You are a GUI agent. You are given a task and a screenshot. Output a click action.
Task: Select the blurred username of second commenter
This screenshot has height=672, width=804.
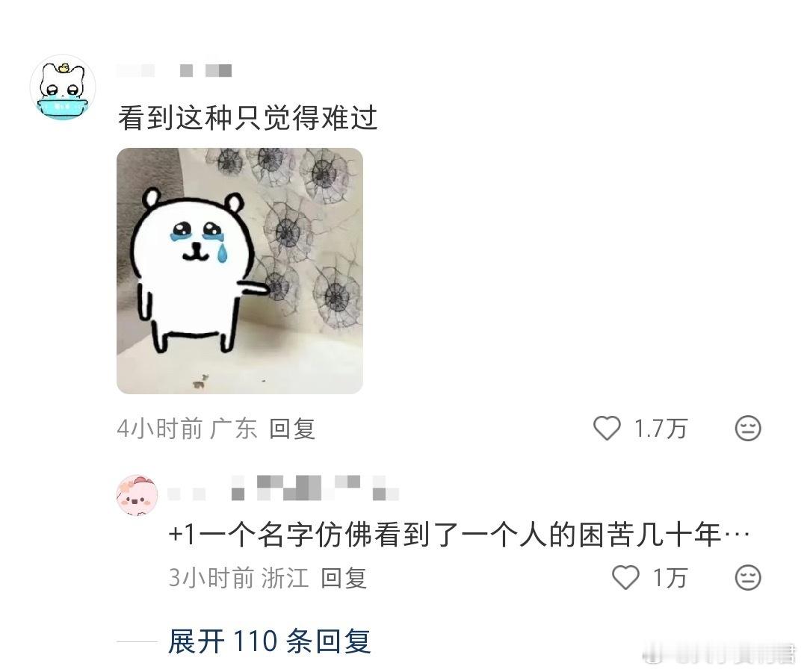(x=283, y=488)
